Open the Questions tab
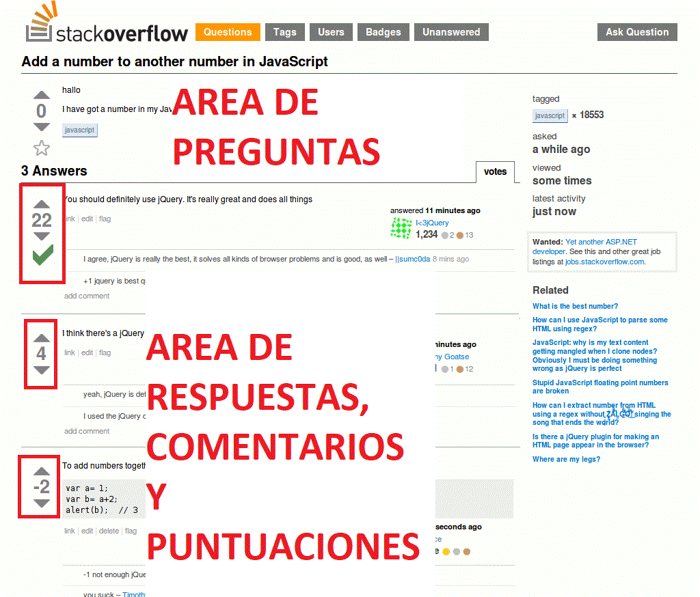Viewport: 700px width, 597px height. [228, 32]
